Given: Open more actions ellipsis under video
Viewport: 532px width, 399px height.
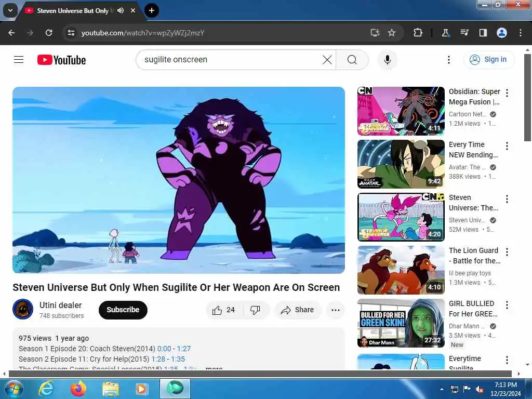Looking at the screenshot, I should coord(336,310).
